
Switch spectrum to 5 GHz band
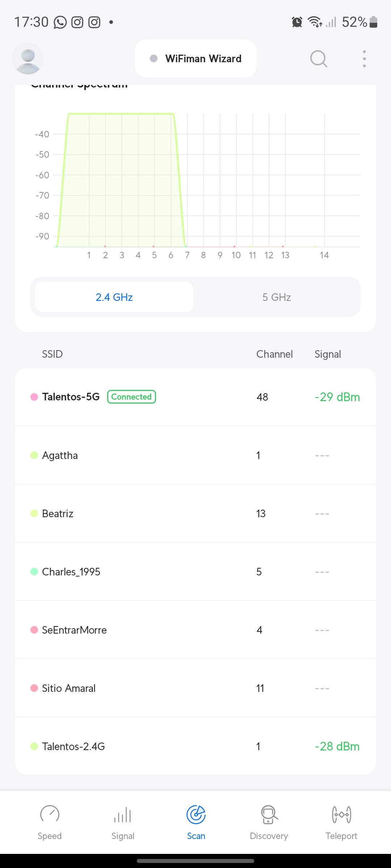tap(277, 297)
